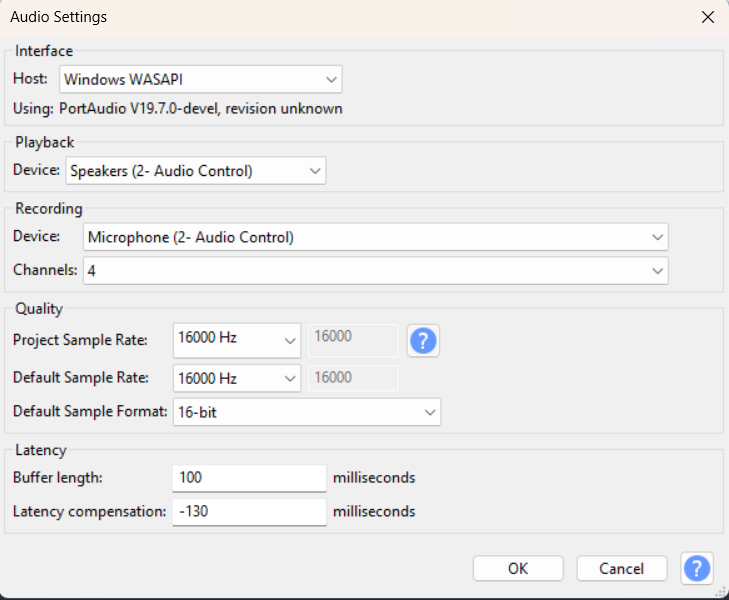Viewport: 729px width, 600px height.
Task: Click the Buffer length input field
Action: point(249,478)
